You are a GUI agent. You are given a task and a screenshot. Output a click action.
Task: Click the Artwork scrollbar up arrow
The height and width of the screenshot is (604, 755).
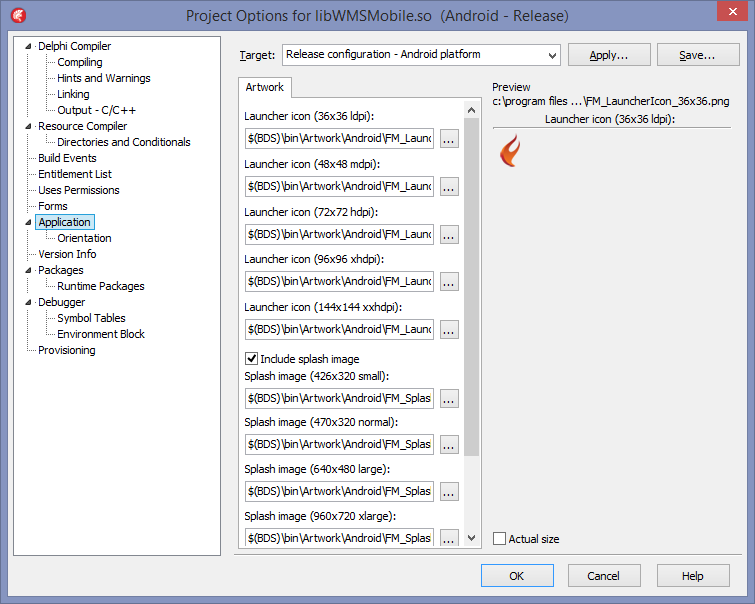[x=471, y=110]
